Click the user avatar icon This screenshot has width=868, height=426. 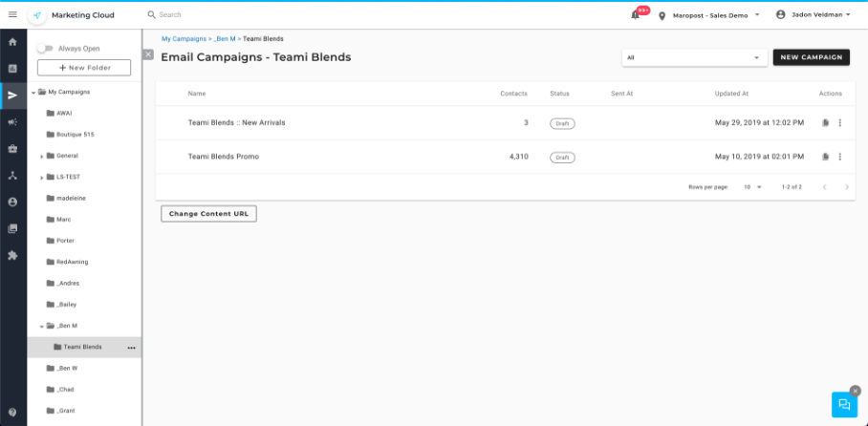[x=781, y=15]
